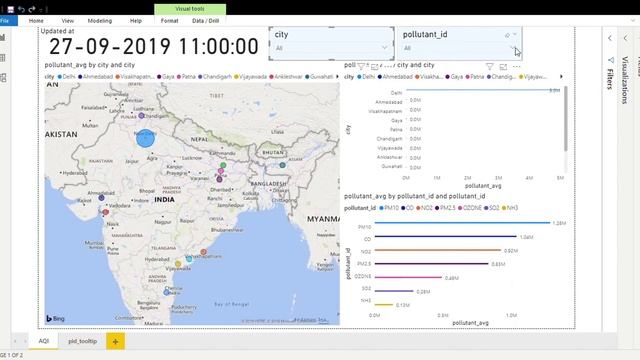Viewport: 640px width, 360px height.
Task: Open the Modeling ribbon tab
Action: [x=100, y=21]
